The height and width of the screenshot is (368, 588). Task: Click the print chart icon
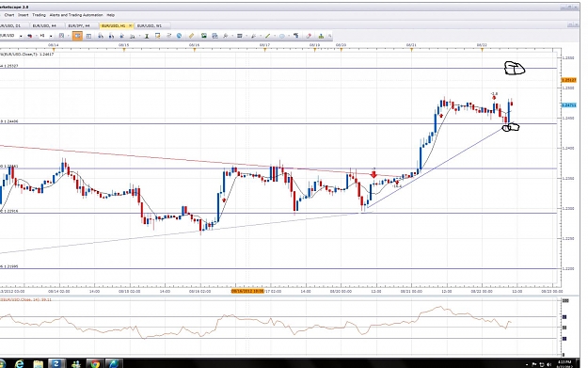click(x=215, y=36)
